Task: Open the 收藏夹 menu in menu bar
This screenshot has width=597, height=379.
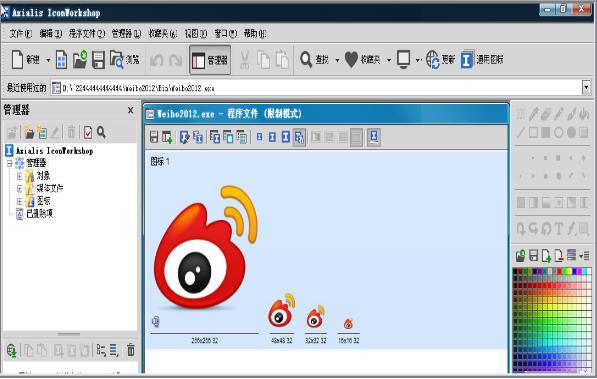Action: click(163, 34)
